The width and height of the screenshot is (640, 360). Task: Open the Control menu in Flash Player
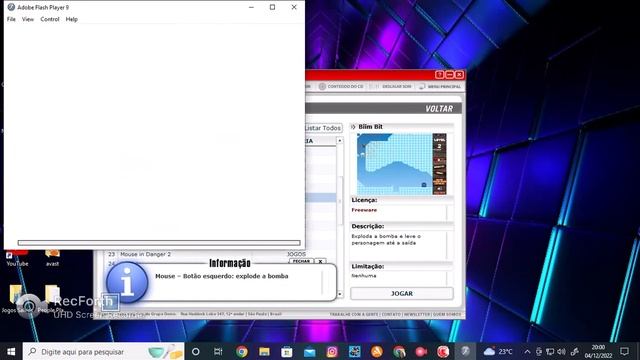(x=50, y=19)
